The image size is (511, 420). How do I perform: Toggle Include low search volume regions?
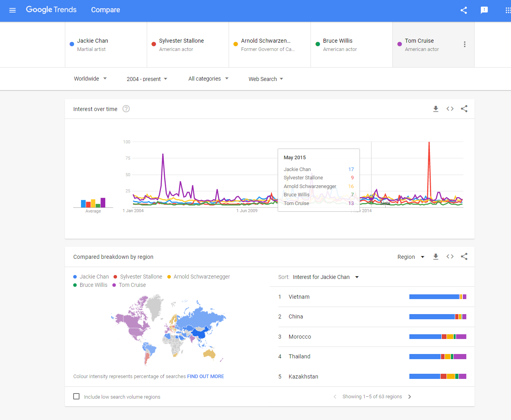pyautogui.click(x=77, y=396)
